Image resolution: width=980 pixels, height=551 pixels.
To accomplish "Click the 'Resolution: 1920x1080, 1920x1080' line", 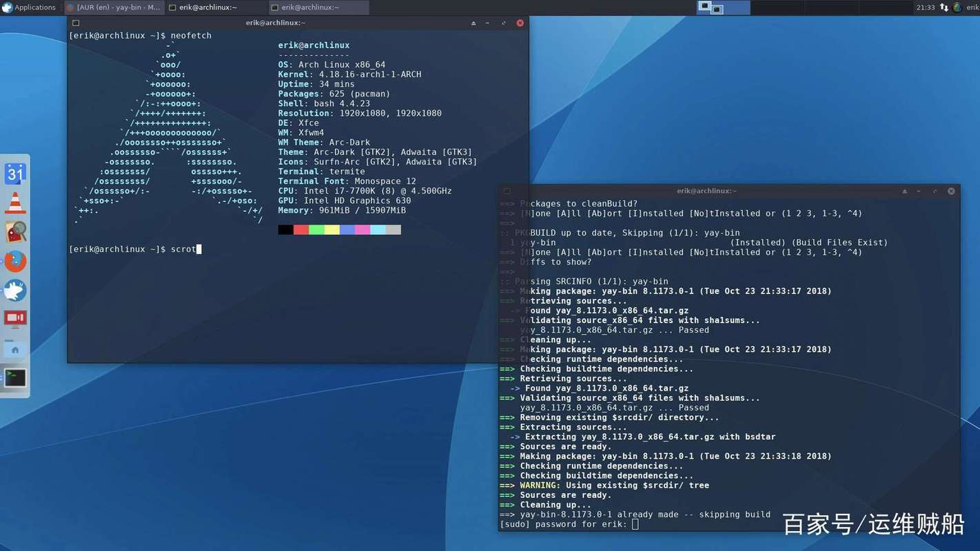I will click(360, 113).
